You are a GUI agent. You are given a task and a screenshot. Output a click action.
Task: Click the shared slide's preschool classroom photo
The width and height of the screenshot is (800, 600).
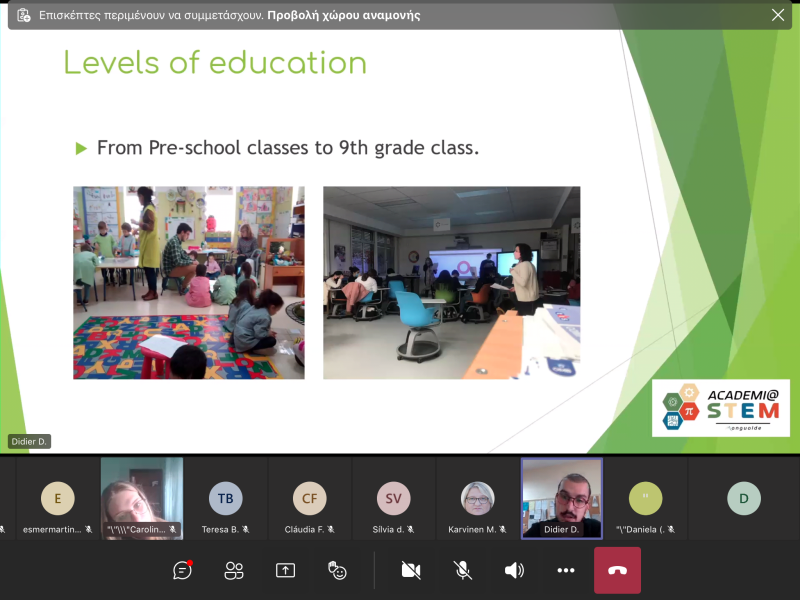click(188, 282)
